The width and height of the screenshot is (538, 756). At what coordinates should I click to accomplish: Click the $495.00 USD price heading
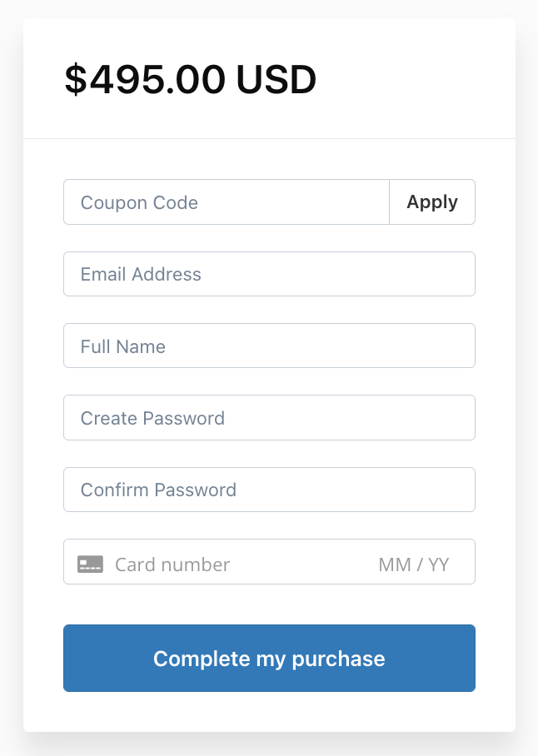[191, 81]
